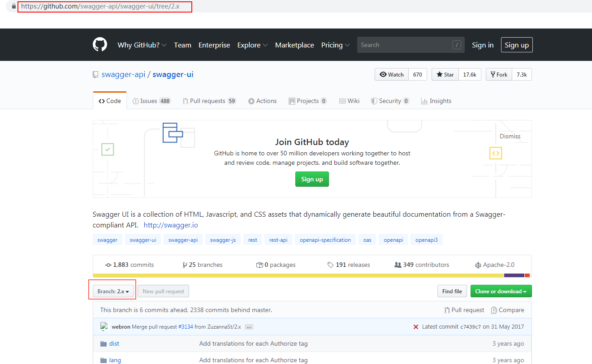Open the 7.3k forks count
592x364 pixels.
(x=522, y=74)
